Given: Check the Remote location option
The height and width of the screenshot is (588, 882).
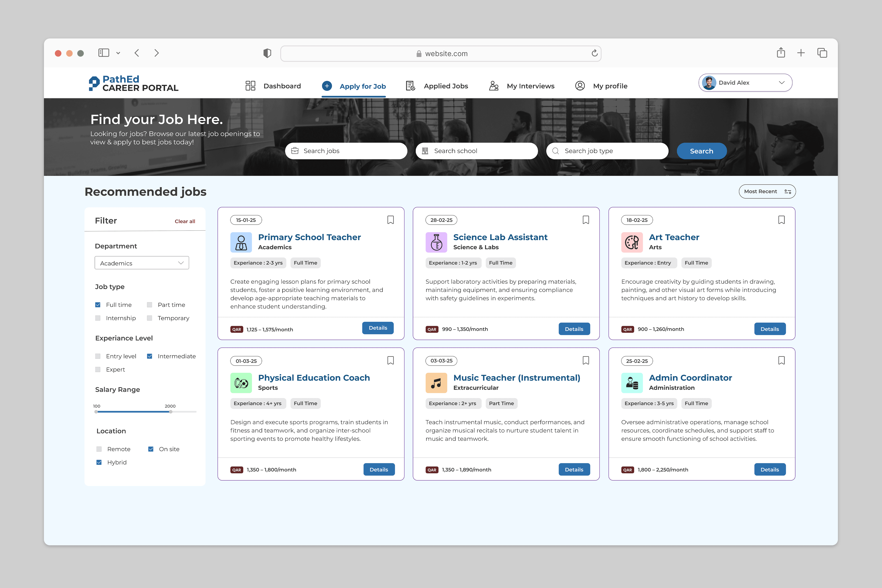Looking at the screenshot, I should 99,449.
